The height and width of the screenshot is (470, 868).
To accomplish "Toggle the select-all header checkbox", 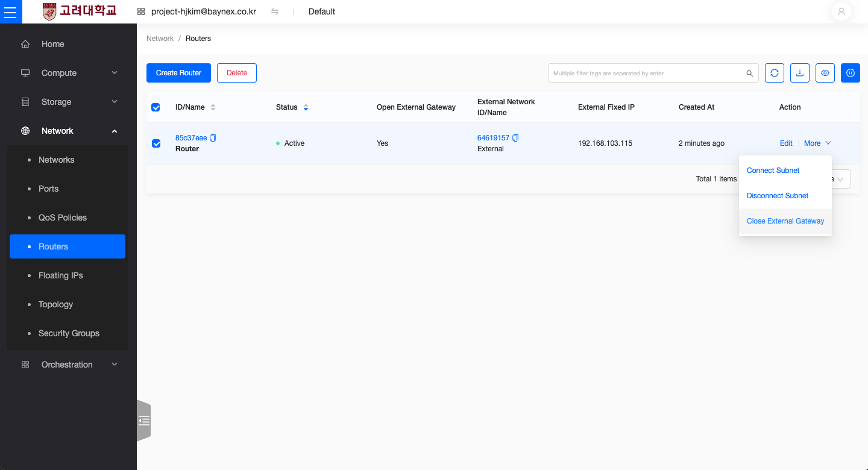I will pyautogui.click(x=156, y=107).
